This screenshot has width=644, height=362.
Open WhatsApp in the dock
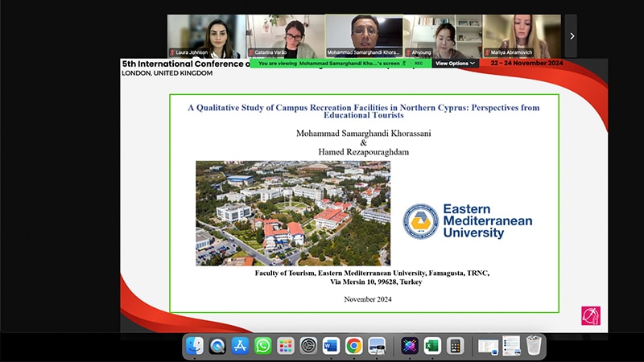[x=262, y=346]
